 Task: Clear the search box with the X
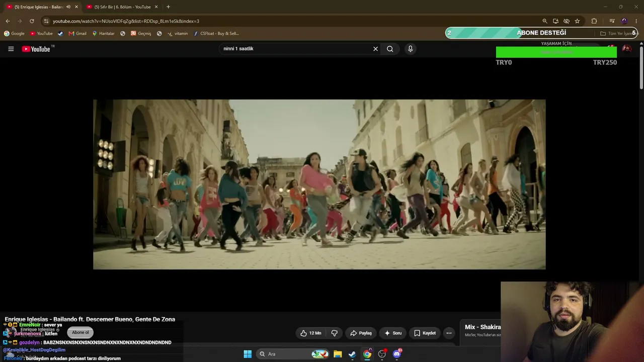pyautogui.click(x=375, y=49)
